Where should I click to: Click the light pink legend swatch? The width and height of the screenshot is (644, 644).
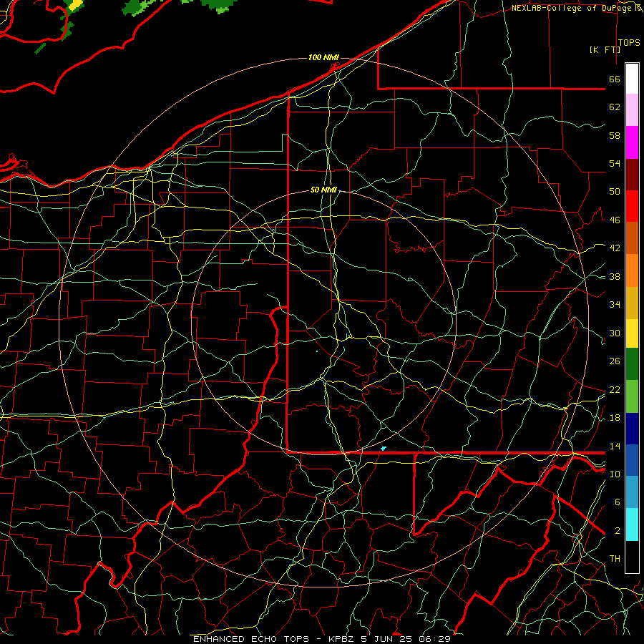(x=632, y=110)
